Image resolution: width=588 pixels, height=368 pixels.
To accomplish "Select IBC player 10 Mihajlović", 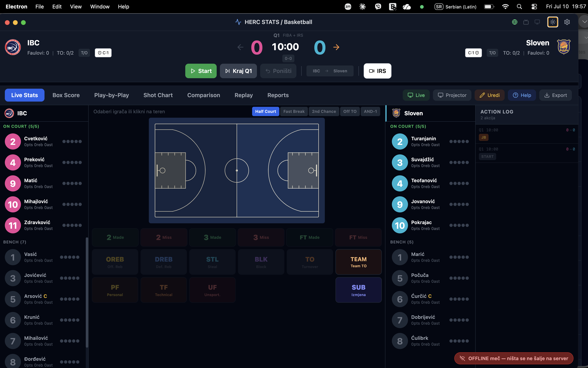I will pos(44,204).
